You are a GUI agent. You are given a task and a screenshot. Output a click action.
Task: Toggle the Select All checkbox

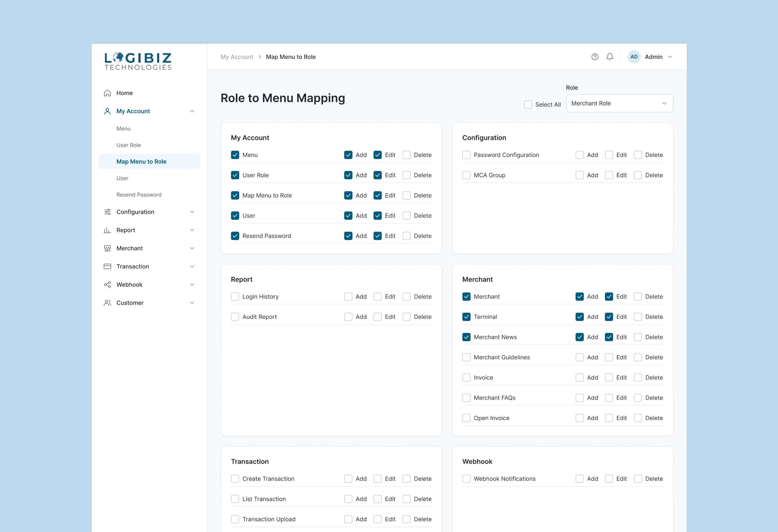tap(528, 104)
